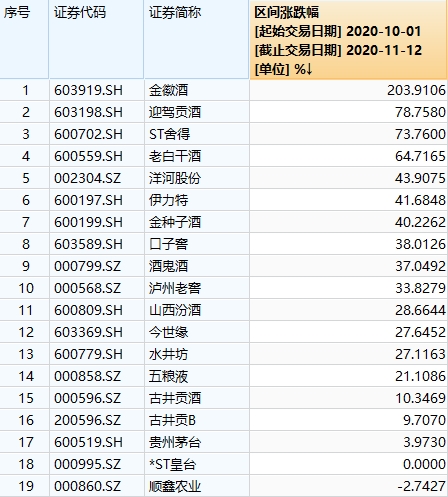Select stock code 603919.SH
The width and height of the screenshot is (448, 497).
click(88, 90)
